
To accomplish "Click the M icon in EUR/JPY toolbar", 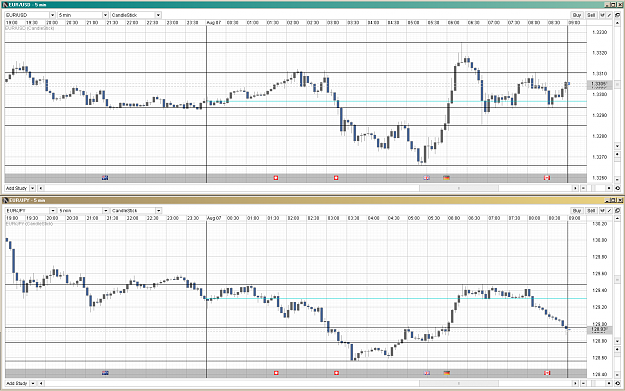I will [602, 211].
